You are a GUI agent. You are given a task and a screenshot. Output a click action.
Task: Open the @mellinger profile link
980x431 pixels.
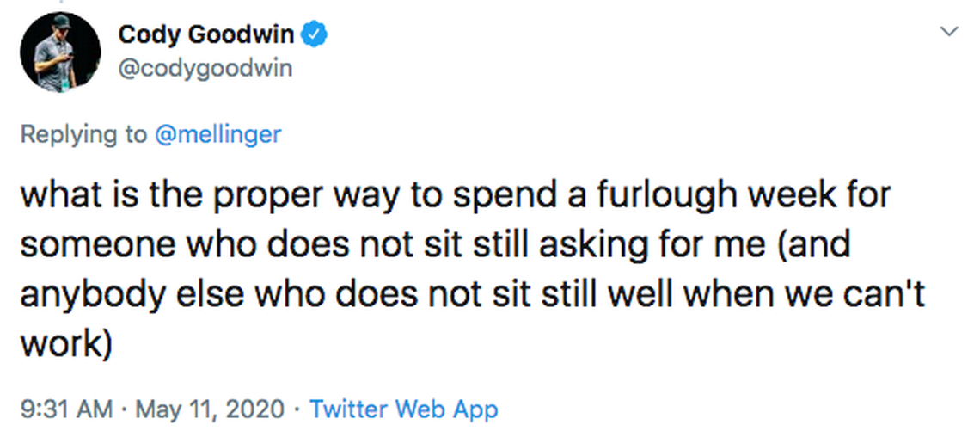tap(217, 135)
